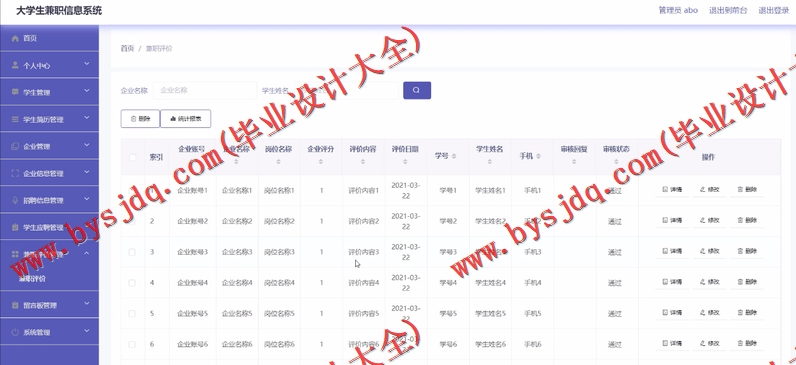Expand the 企业信息管理 sidebar chevron
796x365 pixels.
(87, 172)
